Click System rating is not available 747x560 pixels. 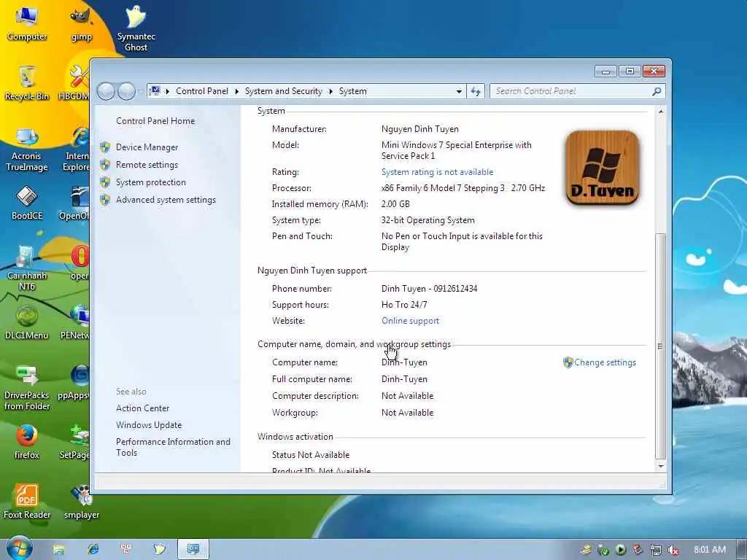coord(437,172)
